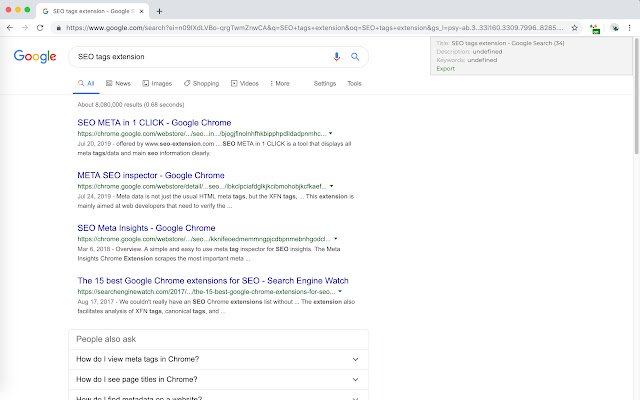
Task: Click the blue magnifier search button
Action: (355, 57)
